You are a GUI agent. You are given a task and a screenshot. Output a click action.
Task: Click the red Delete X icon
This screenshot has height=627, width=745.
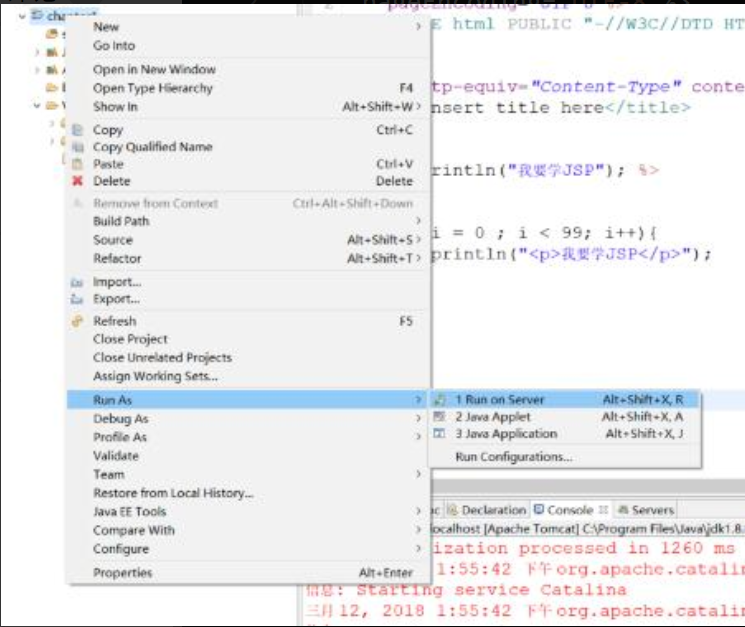click(x=77, y=181)
